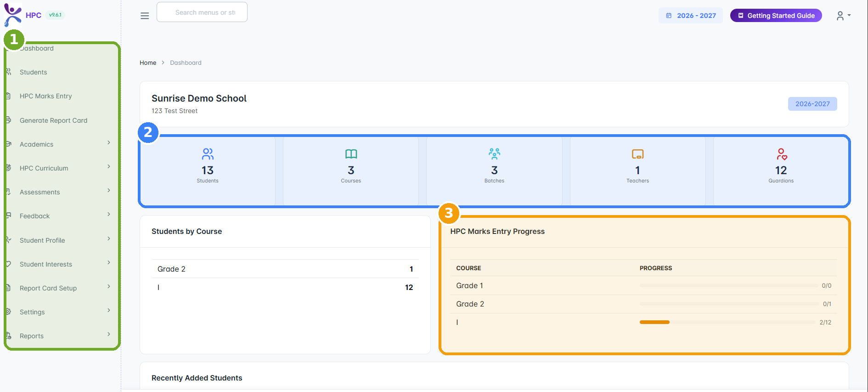Open the 2026 - 2027 academic year selector
The height and width of the screenshot is (392, 868).
coord(691,16)
